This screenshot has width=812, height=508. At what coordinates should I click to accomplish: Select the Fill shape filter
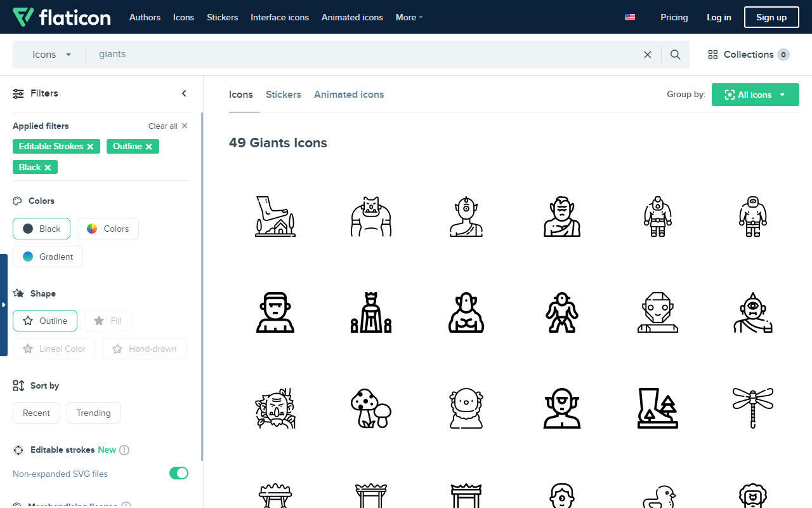(108, 321)
